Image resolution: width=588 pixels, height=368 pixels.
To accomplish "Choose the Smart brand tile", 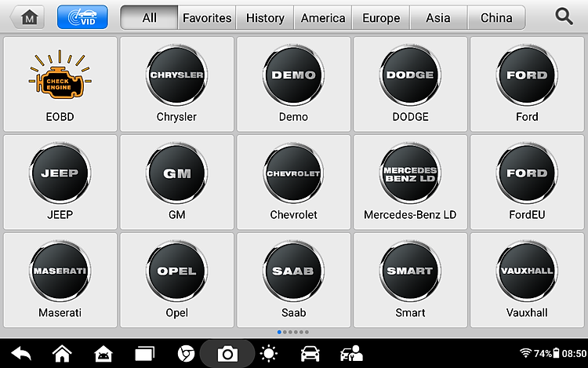I will [x=410, y=280].
